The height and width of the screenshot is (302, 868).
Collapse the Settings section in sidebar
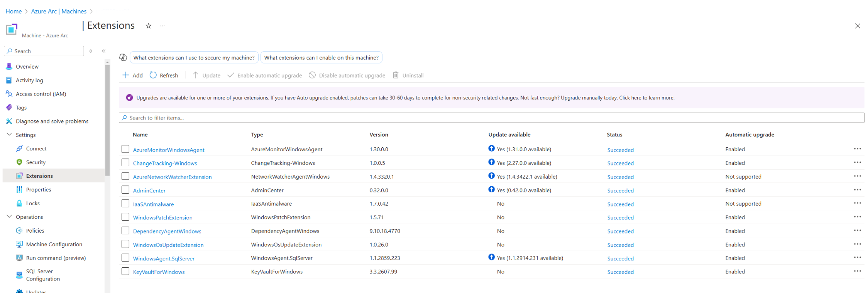[x=9, y=135]
